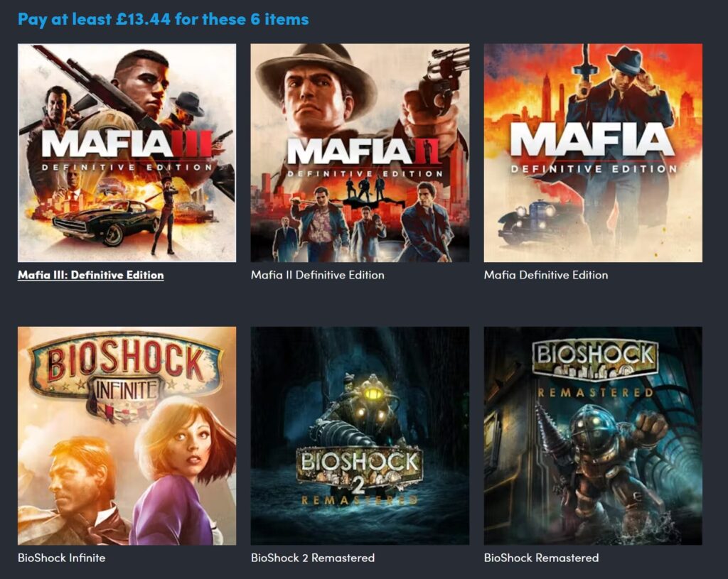Image resolution: width=728 pixels, height=579 pixels.
Task: Click the Mafia II Definitive Edition title text
Action: tap(318, 275)
